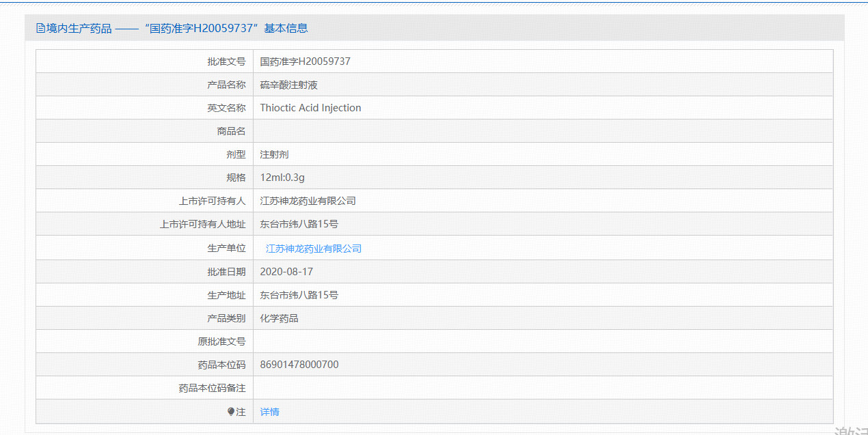Click the bulb icon beside 注 label
The height and width of the screenshot is (435, 868).
(x=231, y=412)
